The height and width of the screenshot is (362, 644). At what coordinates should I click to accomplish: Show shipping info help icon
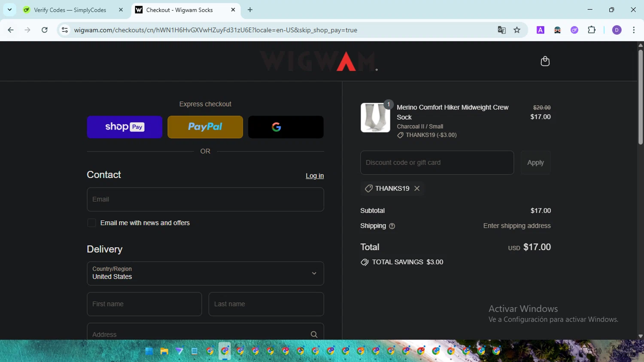[x=392, y=226]
